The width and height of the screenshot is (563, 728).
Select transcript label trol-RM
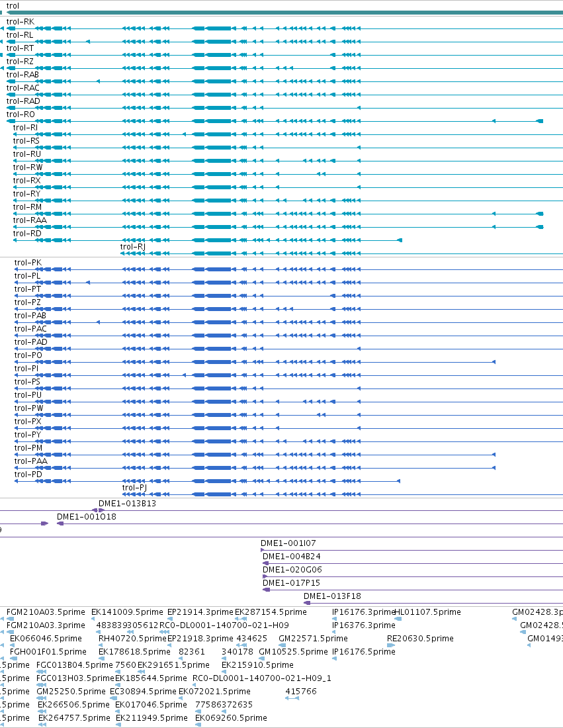pyautogui.click(x=27, y=207)
